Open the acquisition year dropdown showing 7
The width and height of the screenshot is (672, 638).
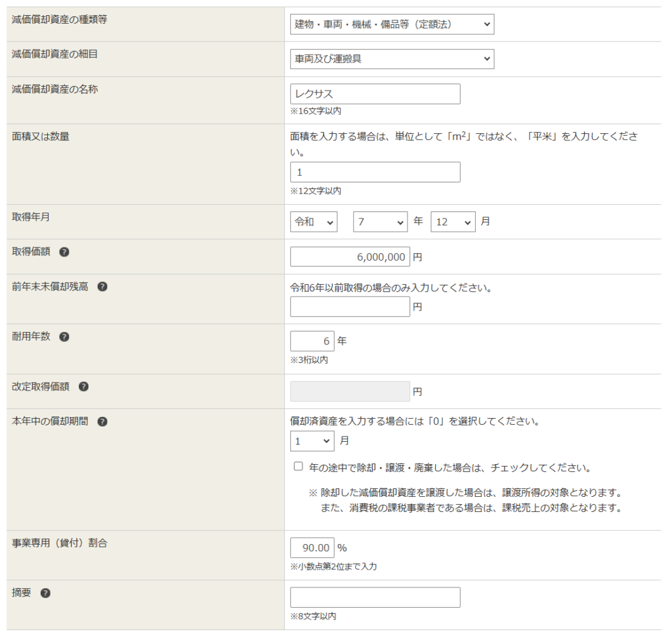pyautogui.click(x=381, y=222)
